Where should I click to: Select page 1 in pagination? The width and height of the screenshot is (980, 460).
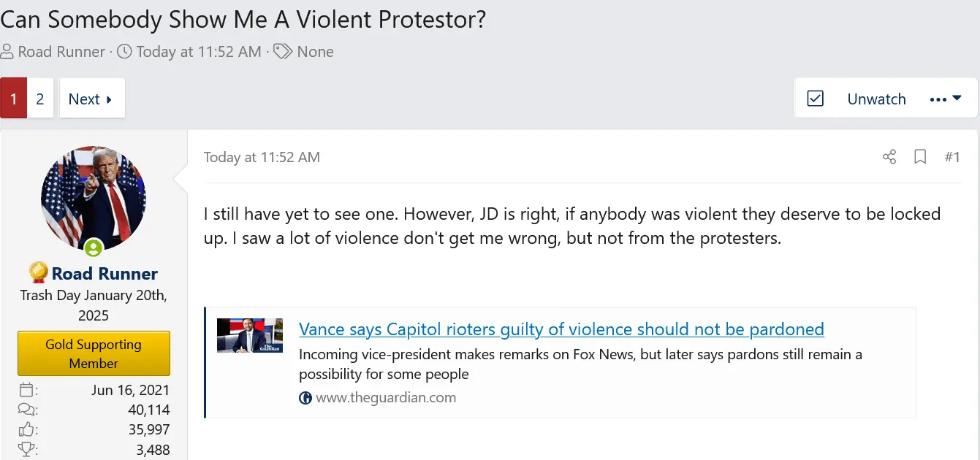coord(14,99)
